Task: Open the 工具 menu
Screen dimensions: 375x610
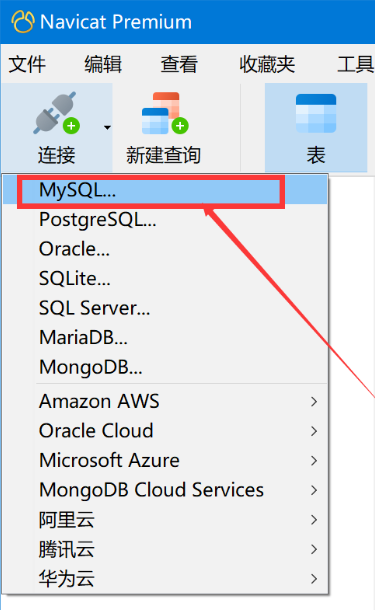Action: click(x=356, y=64)
